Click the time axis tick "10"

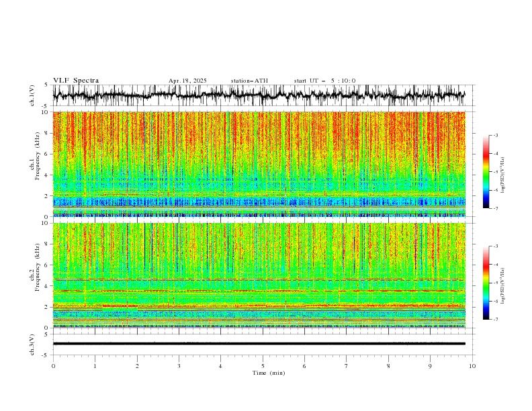(472, 366)
